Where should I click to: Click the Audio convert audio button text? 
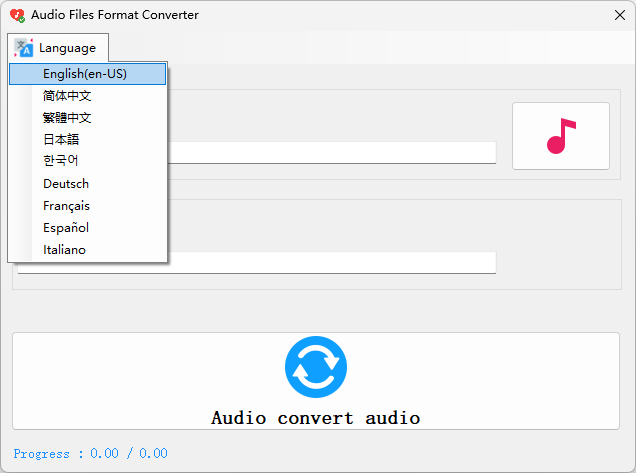tap(316, 418)
